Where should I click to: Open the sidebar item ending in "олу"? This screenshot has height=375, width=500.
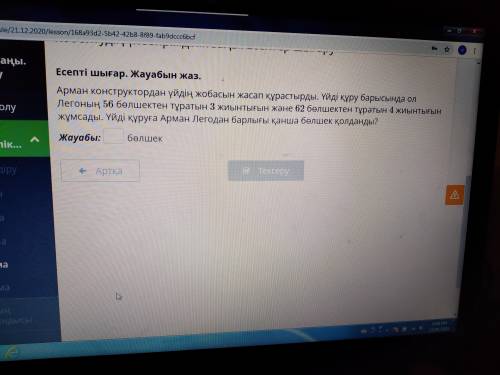pyautogui.click(x=8, y=107)
